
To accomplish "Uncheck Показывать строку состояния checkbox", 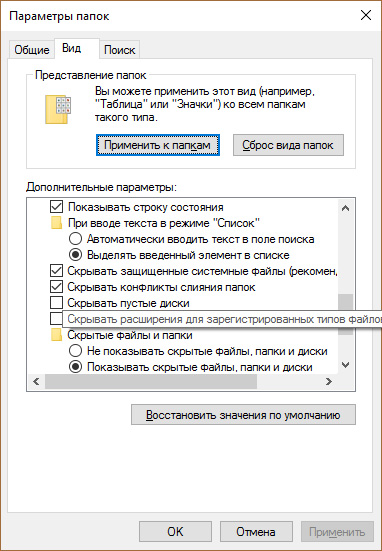I will click(56, 207).
